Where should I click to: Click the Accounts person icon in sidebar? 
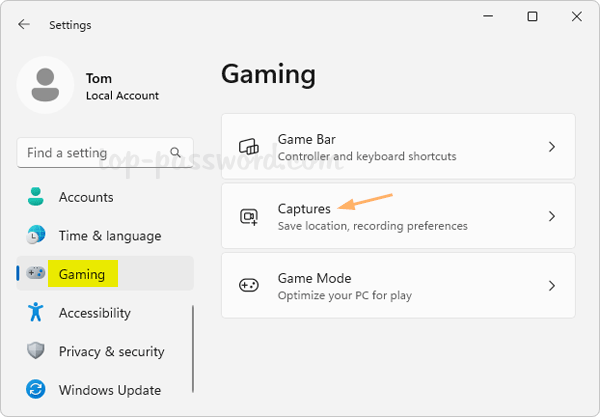pos(36,197)
